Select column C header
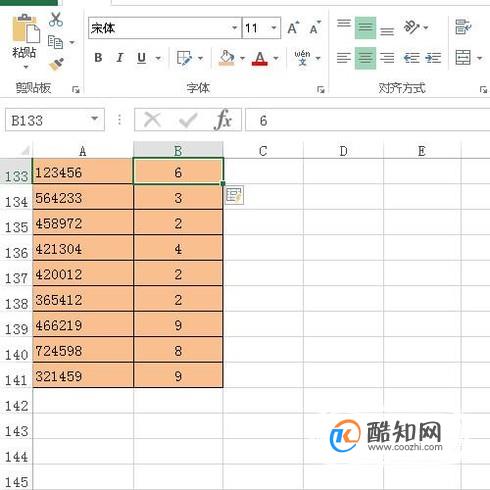Image resolution: width=490 pixels, height=490 pixels. pos(263,151)
